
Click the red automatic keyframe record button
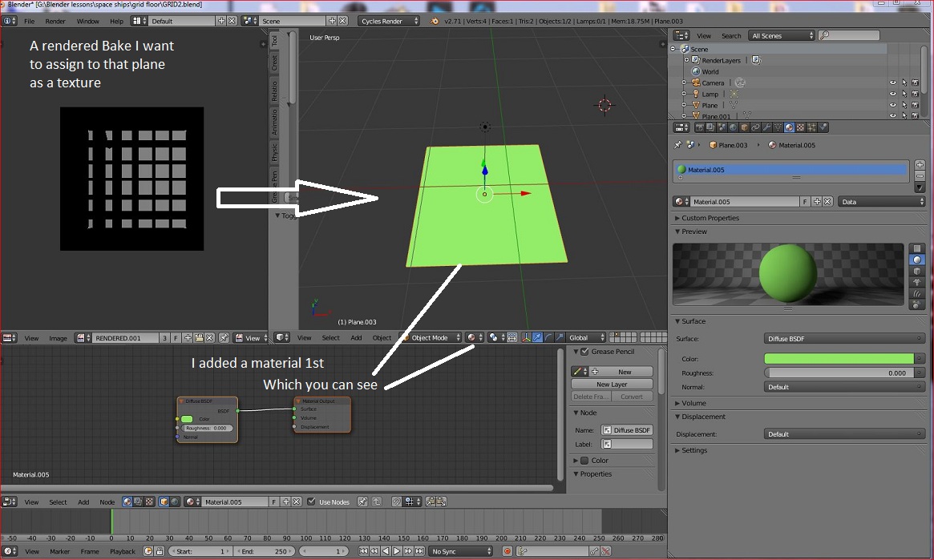point(507,551)
